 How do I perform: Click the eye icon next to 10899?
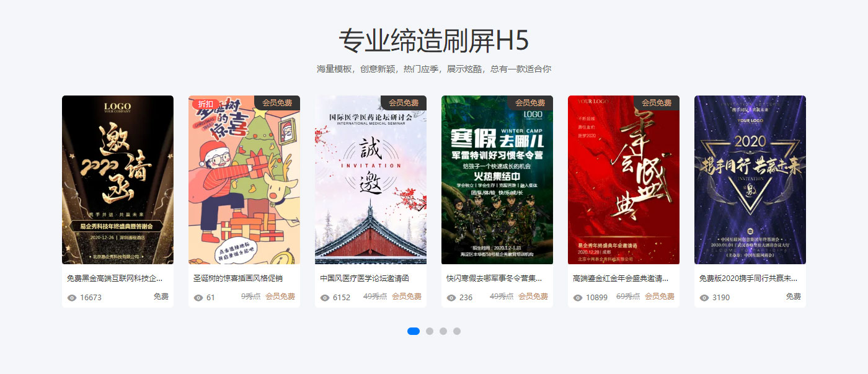click(x=578, y=298)
